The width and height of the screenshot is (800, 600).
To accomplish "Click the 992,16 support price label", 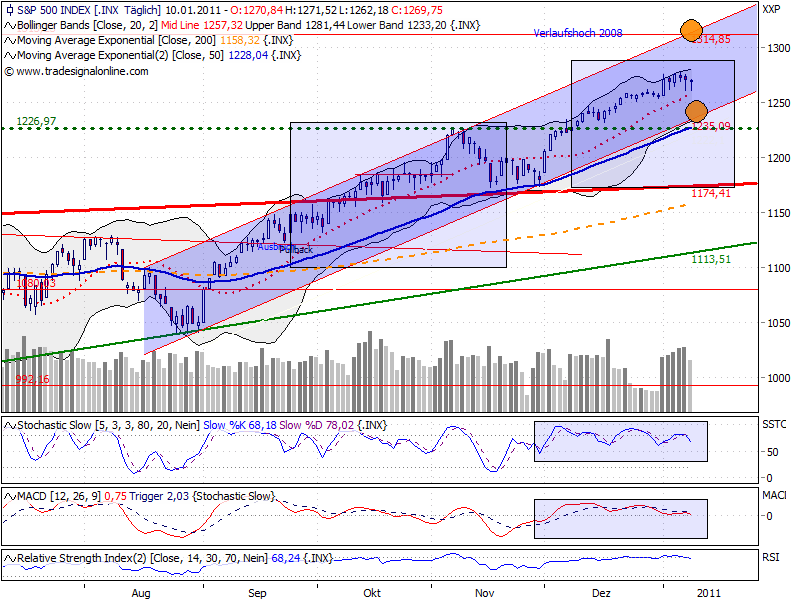I will coord(33,378).
